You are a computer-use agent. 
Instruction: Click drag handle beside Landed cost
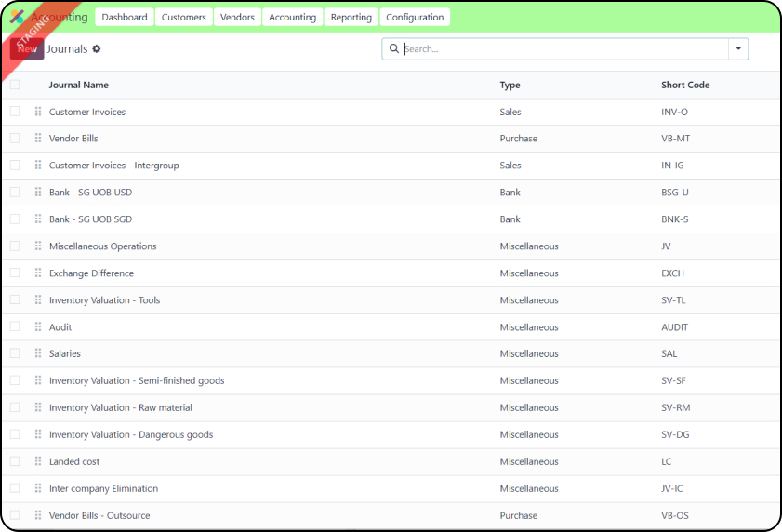tap(38, 461)
